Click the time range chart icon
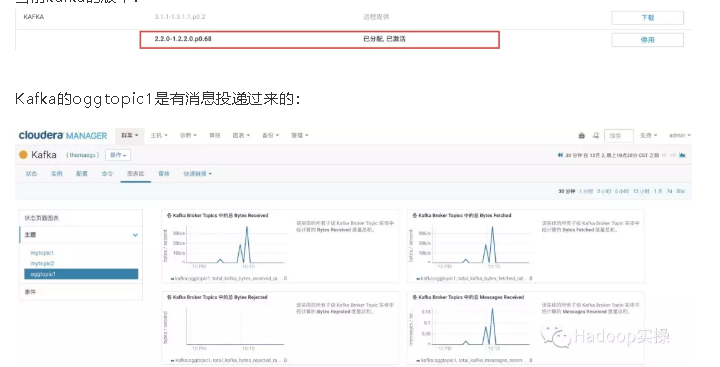 pos(682,155)
